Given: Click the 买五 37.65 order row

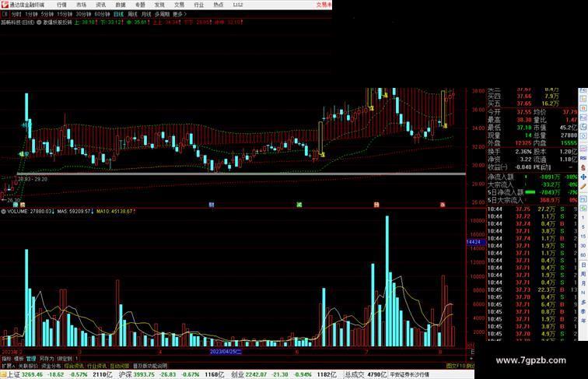Looking at the screenshot, I should 523,104.
